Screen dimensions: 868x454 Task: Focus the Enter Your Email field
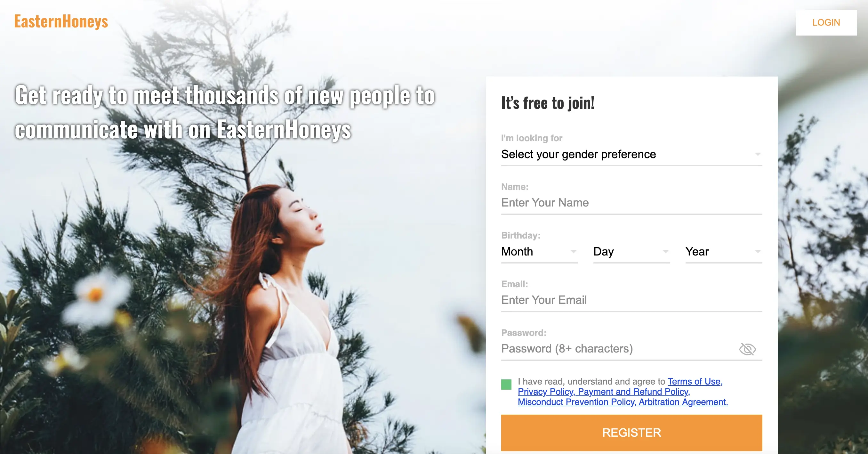click(x=631, y=300)
